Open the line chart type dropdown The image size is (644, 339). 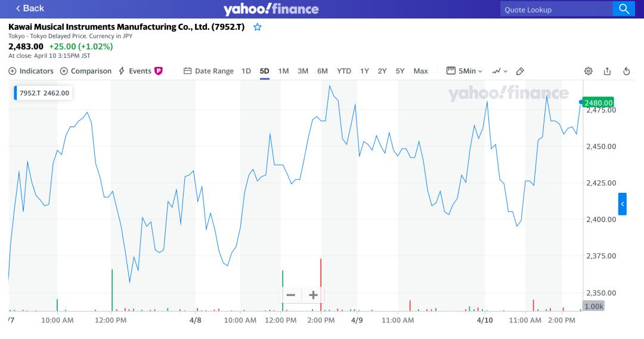click(x=500, y=71)
